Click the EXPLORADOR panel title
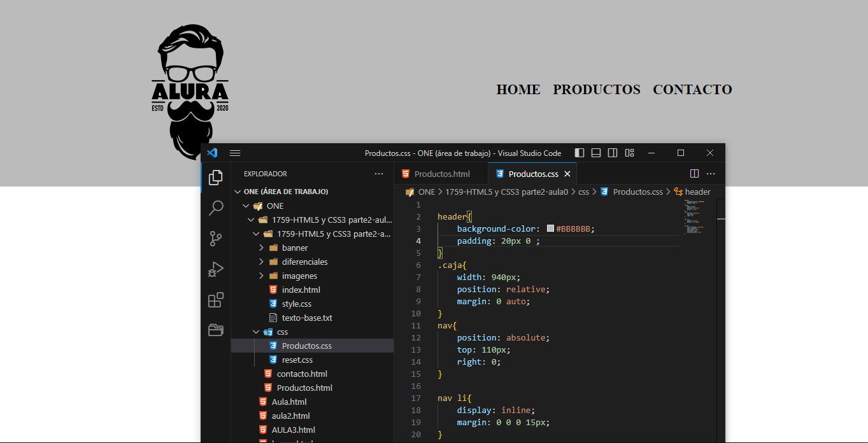The width and height of the screenshot is (868, 443). pyautogui.click(x=266, y=174)
